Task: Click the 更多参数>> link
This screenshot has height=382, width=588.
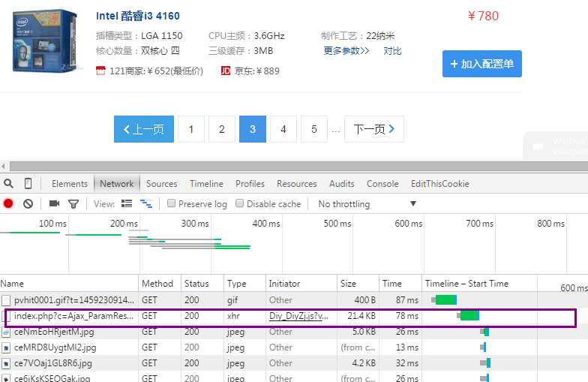Action: pyautogui.click(x=346, y=51)
